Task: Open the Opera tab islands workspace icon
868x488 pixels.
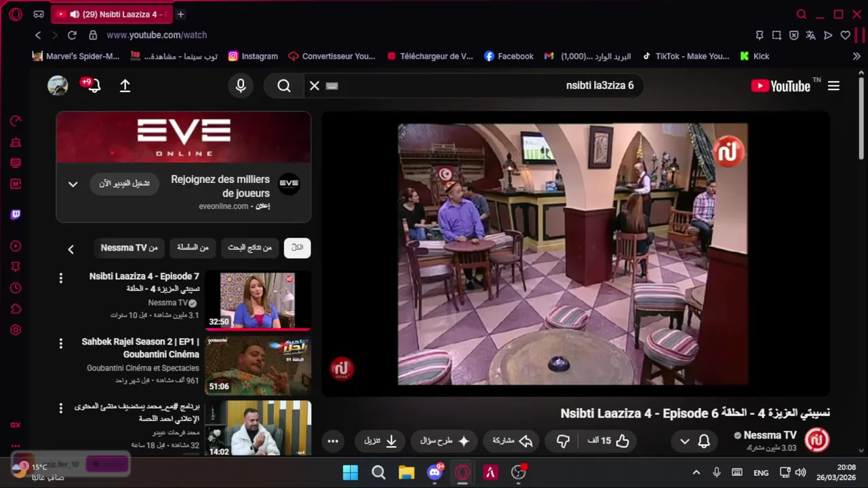Action: [x=39, y=14]
